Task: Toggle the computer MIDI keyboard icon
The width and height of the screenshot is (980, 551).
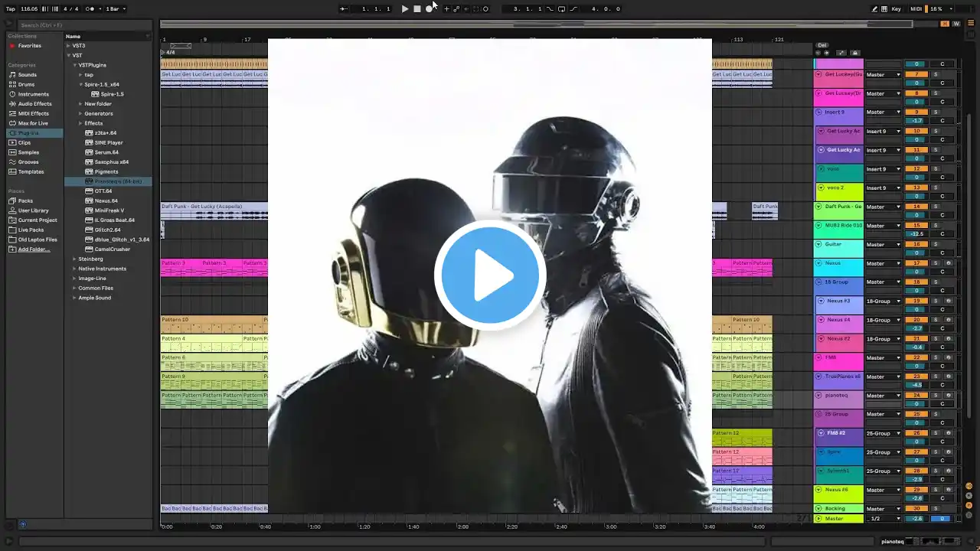Action: 885,9
